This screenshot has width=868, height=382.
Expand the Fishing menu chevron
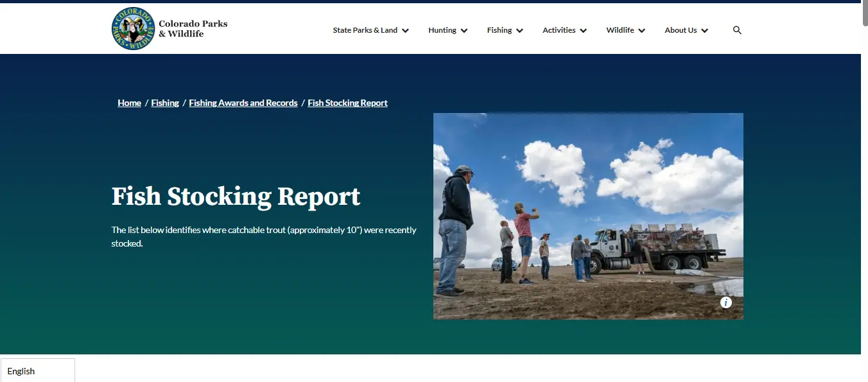pos(519,31)
